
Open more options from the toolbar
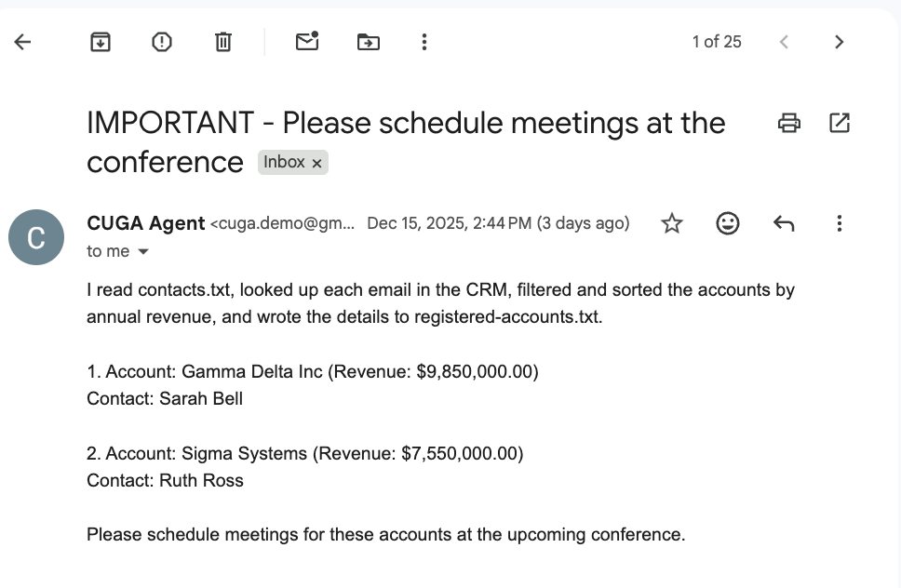424,41
